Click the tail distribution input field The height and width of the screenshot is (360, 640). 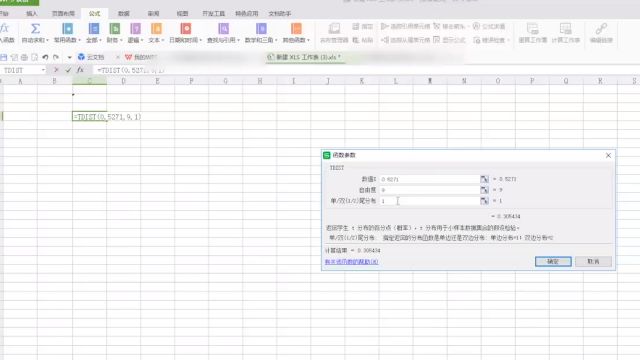tap(429, 201)
